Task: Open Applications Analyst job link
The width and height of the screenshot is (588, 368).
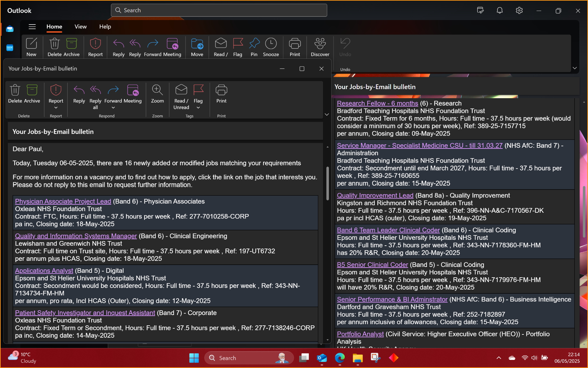Action: pos(44,271)
